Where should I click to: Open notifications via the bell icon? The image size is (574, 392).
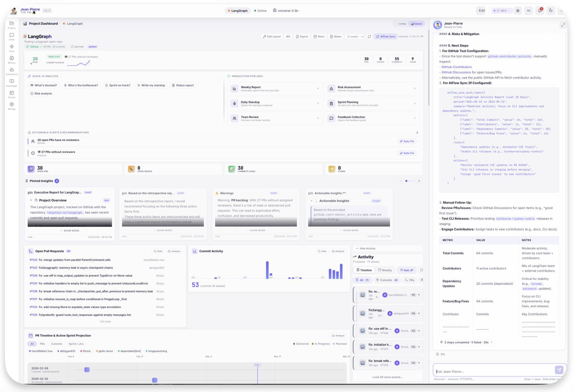tap(540, 10)
